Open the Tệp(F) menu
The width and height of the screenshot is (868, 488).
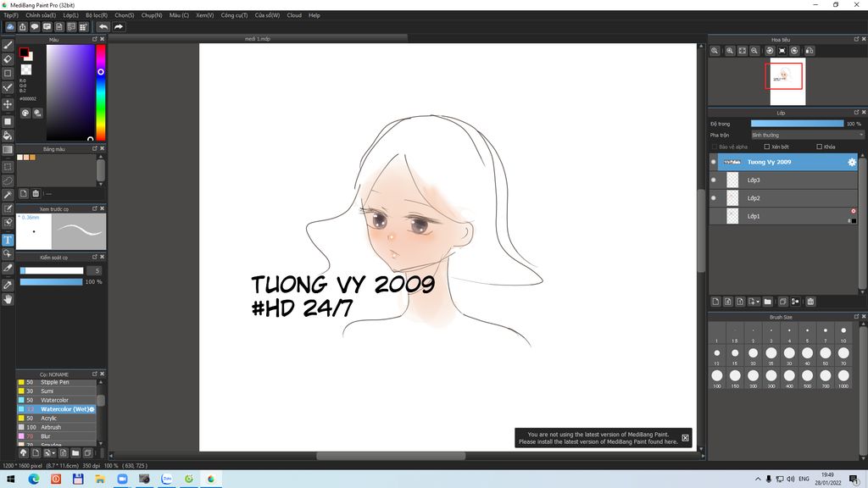tap(10, 15)
